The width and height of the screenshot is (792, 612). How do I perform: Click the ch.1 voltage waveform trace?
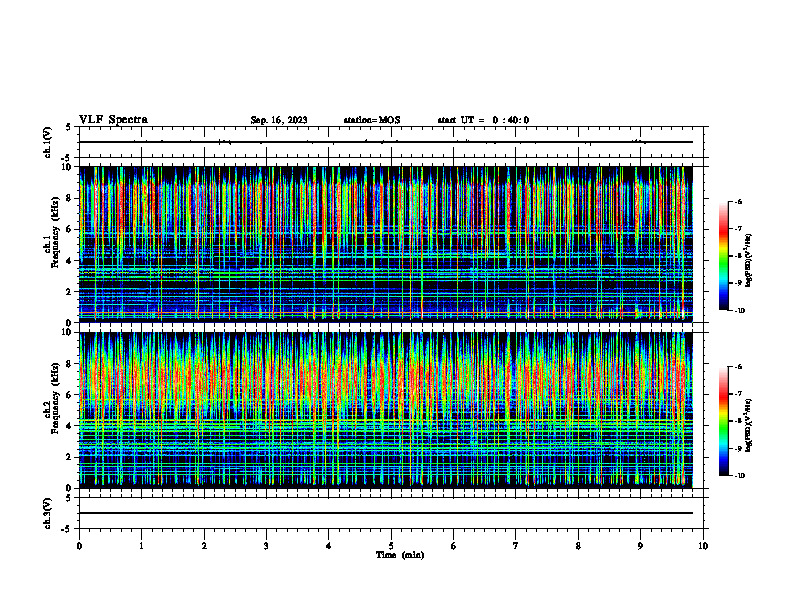pyautogui.click(x=386, y=142)
